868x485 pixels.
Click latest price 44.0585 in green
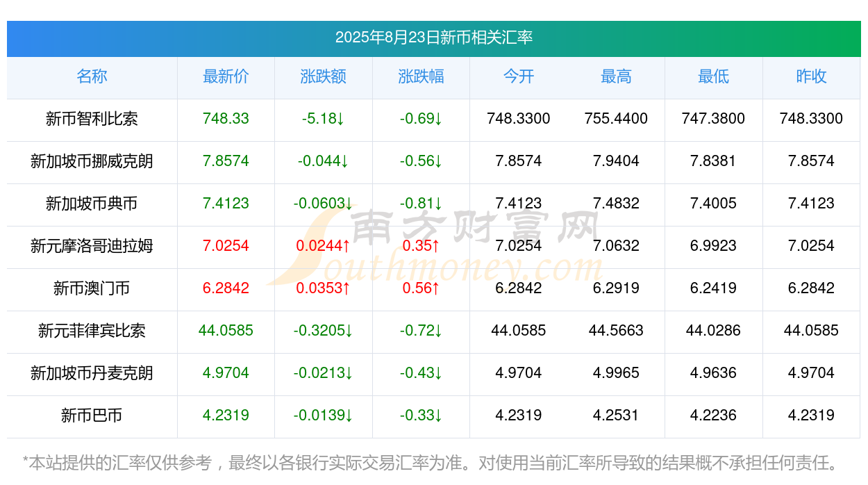point(226,331)
